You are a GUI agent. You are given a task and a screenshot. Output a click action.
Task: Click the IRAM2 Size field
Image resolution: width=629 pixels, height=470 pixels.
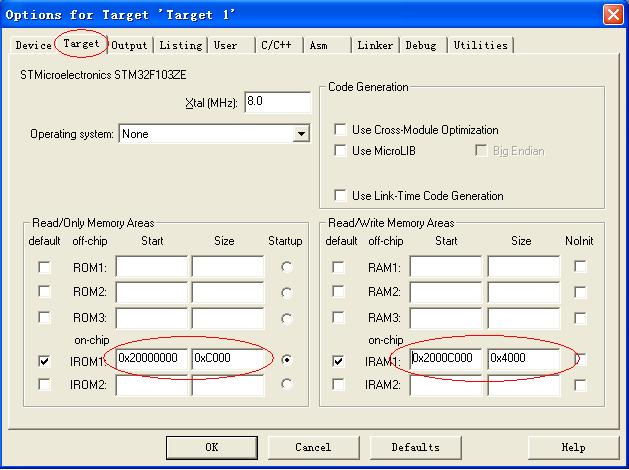pyautogui.click(x=523, y=385)
